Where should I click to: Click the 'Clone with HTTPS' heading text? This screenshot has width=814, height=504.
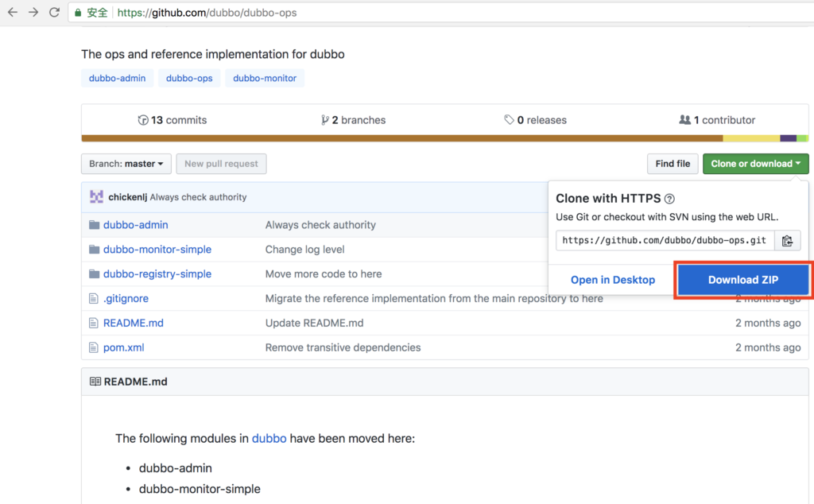coord(608,198)
